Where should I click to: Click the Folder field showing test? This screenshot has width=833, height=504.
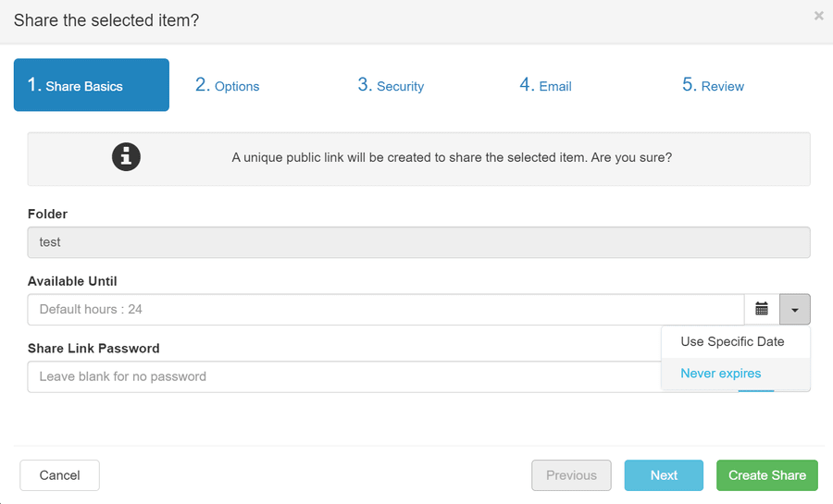[418, 242]
